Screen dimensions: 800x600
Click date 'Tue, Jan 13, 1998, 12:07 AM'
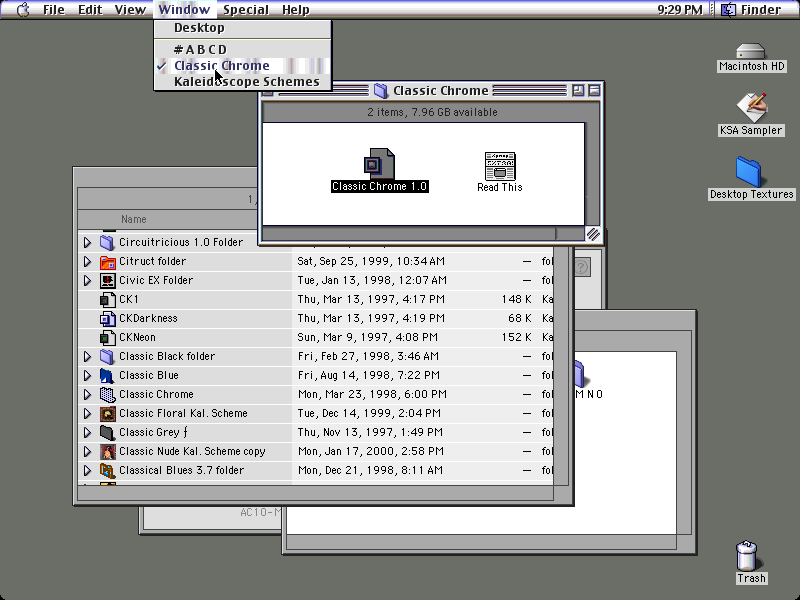(372, 281)
